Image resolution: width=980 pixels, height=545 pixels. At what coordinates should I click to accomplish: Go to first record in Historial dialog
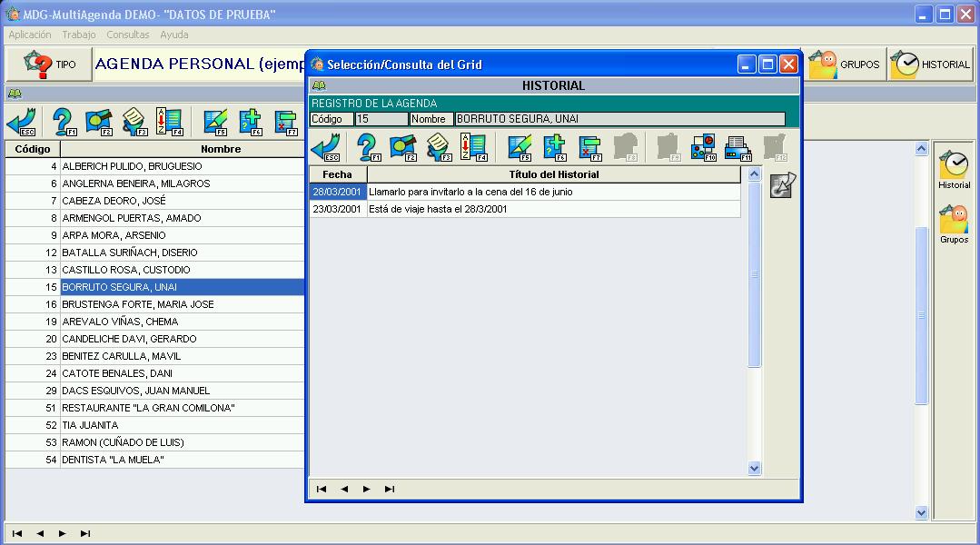point(322,489)
